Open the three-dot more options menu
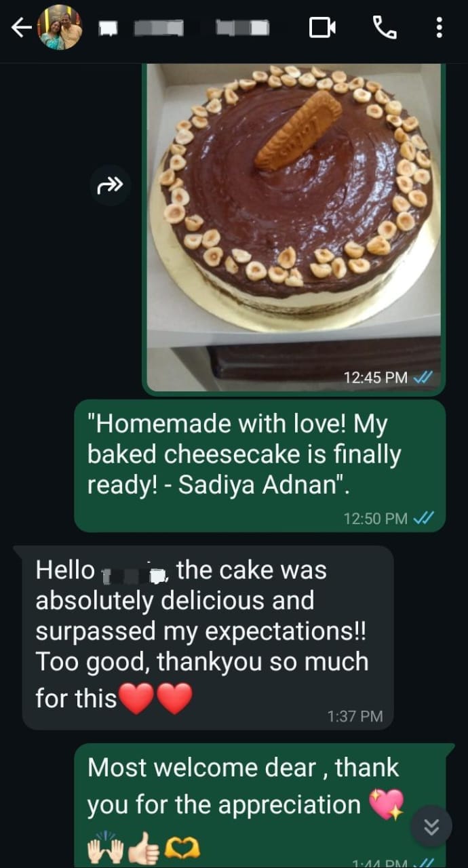468x868 pixels. pos(439,28)
